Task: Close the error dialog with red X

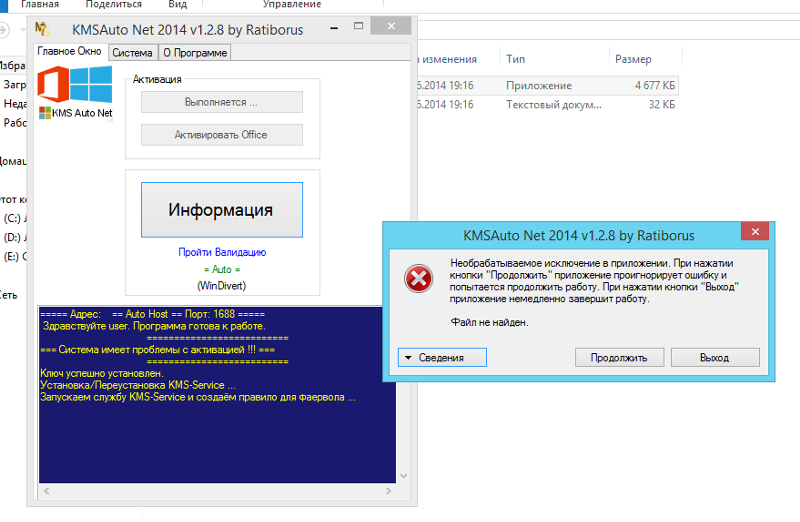Action: click(755, 232)
